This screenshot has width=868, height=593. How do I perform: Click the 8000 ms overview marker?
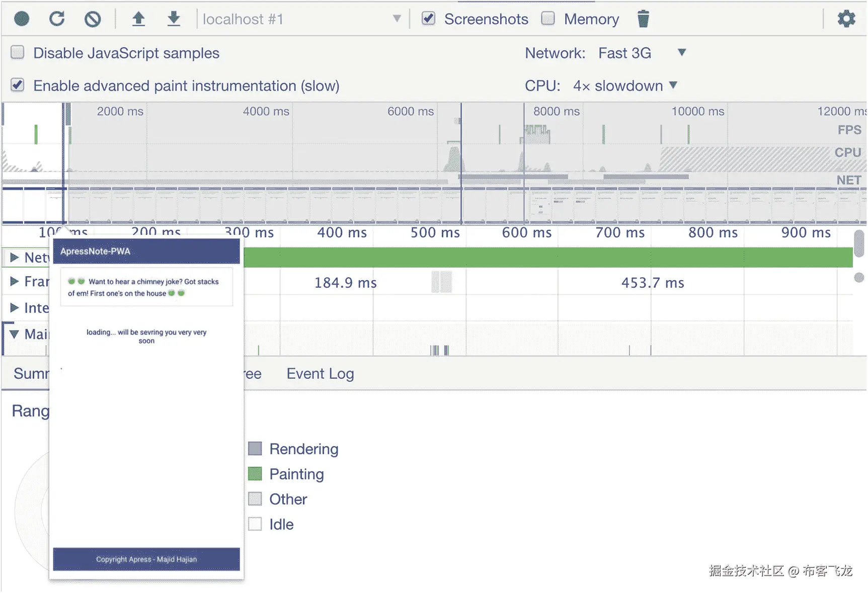(x=557, y=111)
